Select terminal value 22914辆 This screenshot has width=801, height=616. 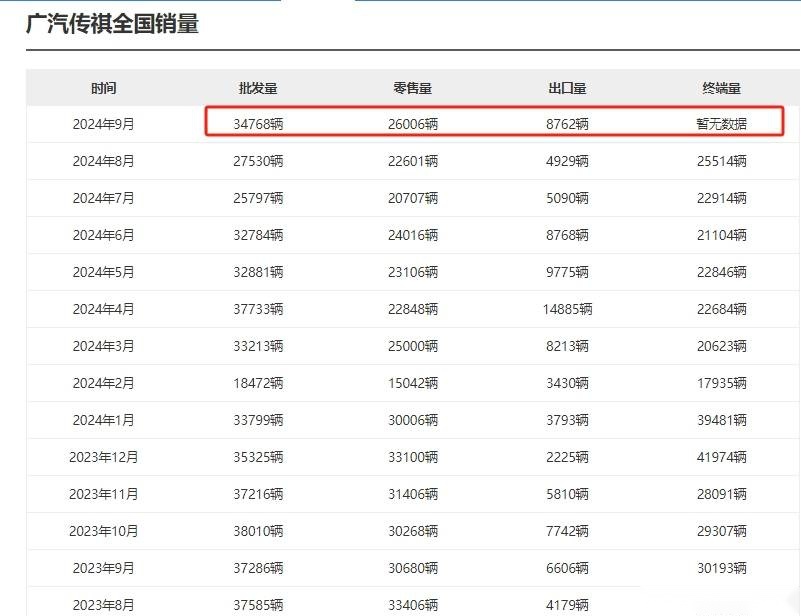(722, 198)
